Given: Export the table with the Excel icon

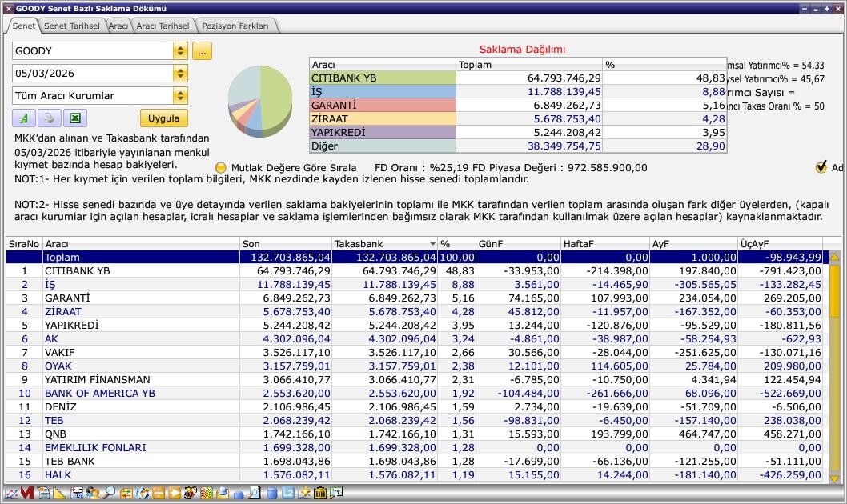Looking at the screenshot, I should 74,118.
